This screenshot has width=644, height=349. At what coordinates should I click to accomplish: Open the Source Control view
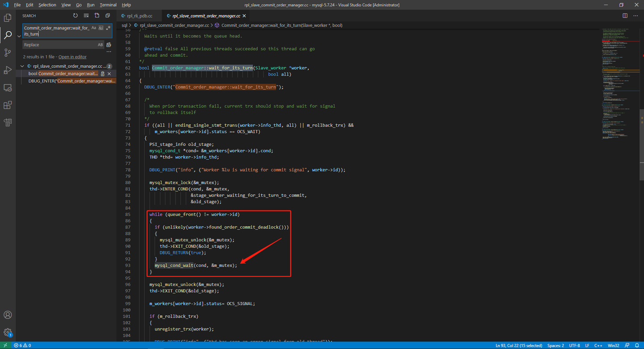(x=8, y=53)
